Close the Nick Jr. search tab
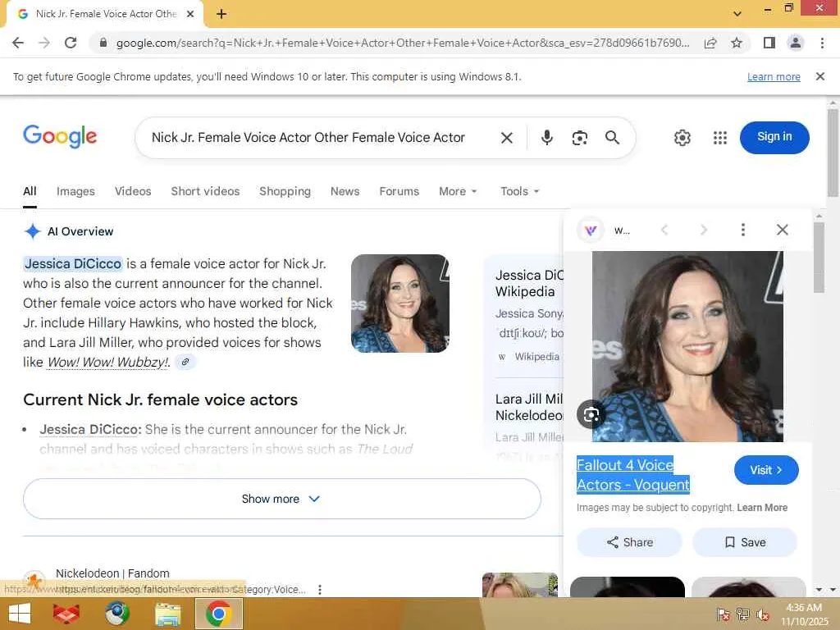Image resolution: width=840 pixels, height=630 pixels. [x=190, y=14]
